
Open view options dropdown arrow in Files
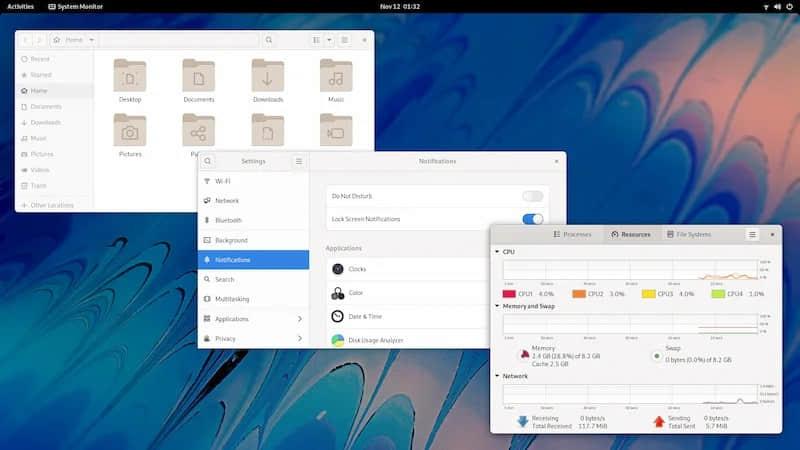(x=329, y=40)
